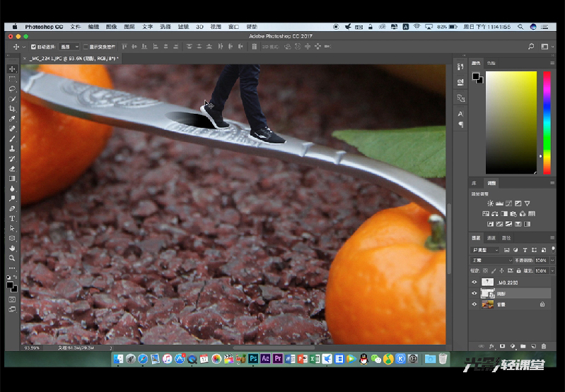565x392 pixels.
Task: Open the auto-select target dropdown in options bar
Action: (69, 47)
